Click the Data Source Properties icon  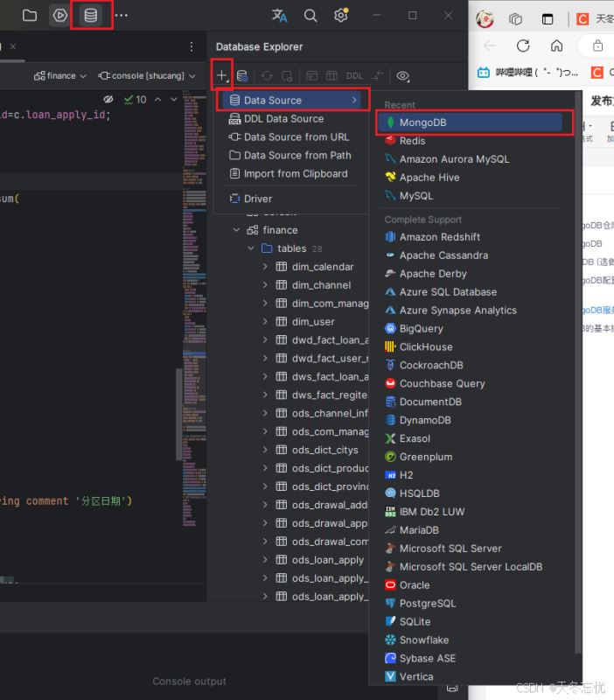click(x=242, y=76)
